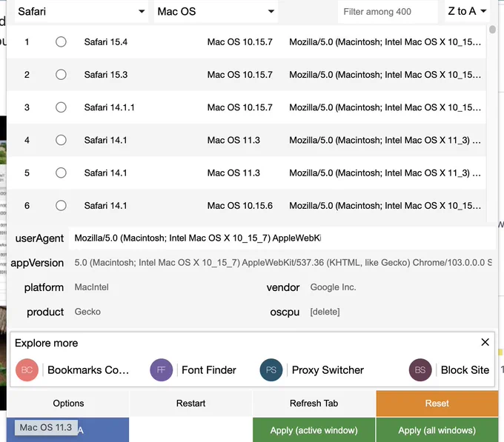504x442 pixels.
Task: Select radio button for Safari 15.3
Action: [61, 75]
